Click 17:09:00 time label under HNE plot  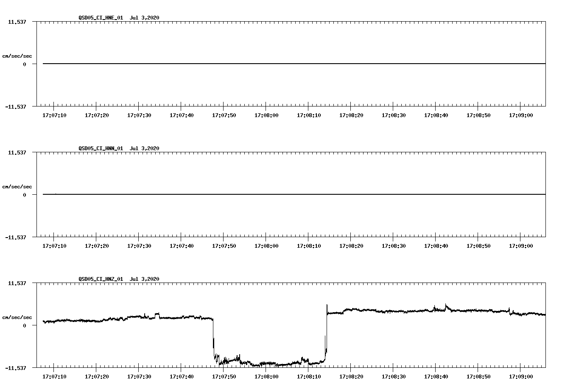click(x=521, y=115)
